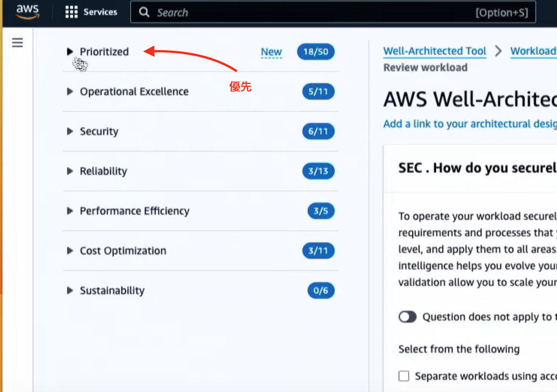The height and width of the screenshot is (392, 557).
Task: Click the 0/6 Sustainability count badge
Action: 321,291
